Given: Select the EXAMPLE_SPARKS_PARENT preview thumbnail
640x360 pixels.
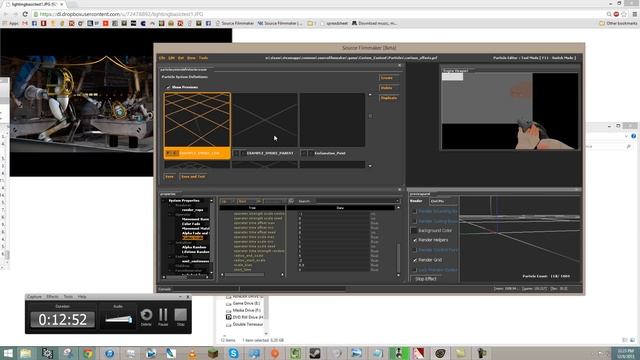Looking at the screenshot, I should [265, 120].
